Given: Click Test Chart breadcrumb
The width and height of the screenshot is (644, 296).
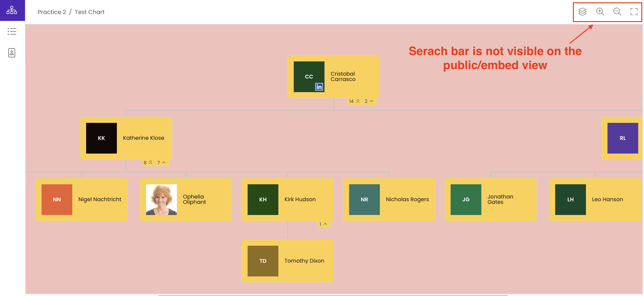Looking at the screenshot, I should click(90, 12).
